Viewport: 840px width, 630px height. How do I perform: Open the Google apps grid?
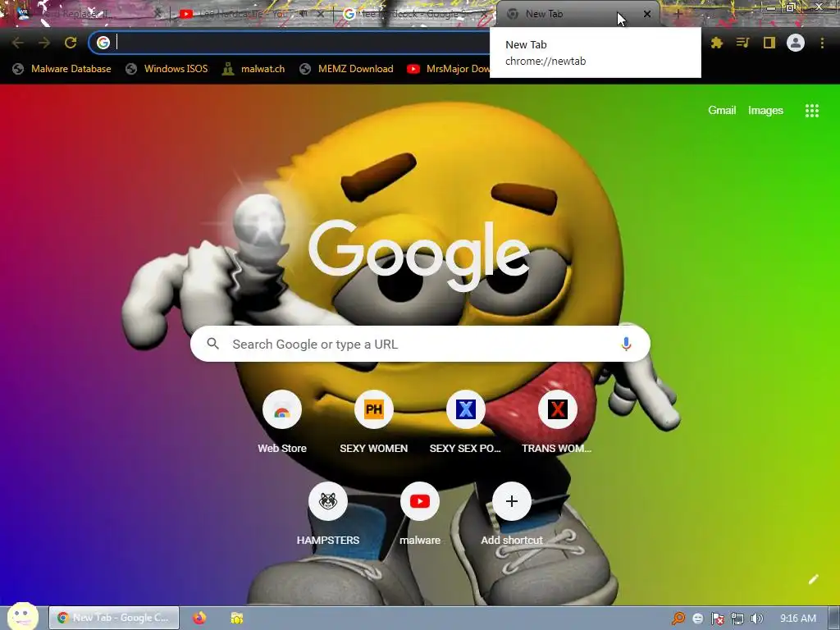point(811,111)
